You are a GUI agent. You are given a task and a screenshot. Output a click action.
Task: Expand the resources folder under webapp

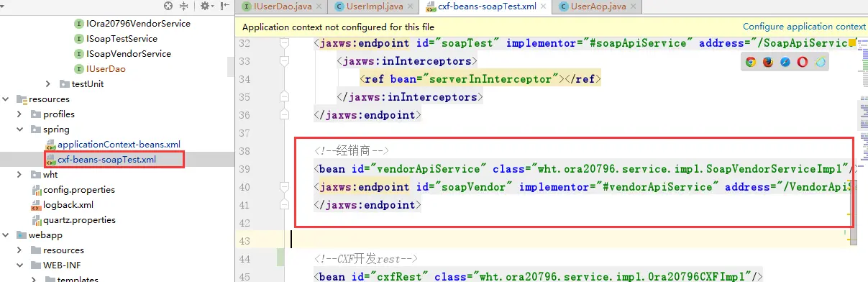pos(19,250)
